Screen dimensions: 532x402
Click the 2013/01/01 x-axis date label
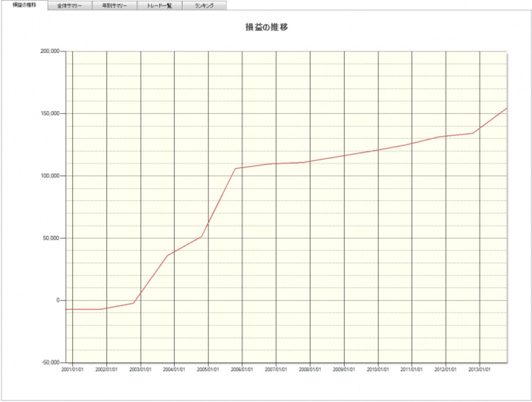[480, 369]
